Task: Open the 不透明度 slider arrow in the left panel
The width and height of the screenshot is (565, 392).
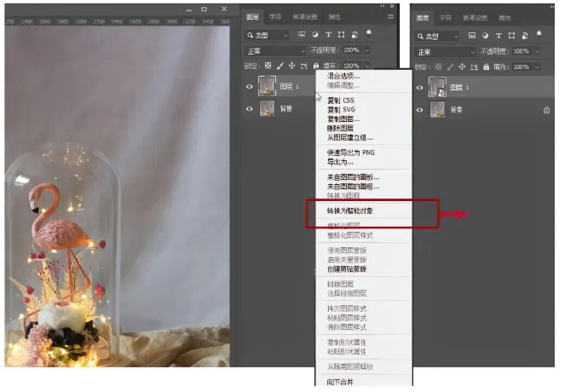Action: point(366,50)
